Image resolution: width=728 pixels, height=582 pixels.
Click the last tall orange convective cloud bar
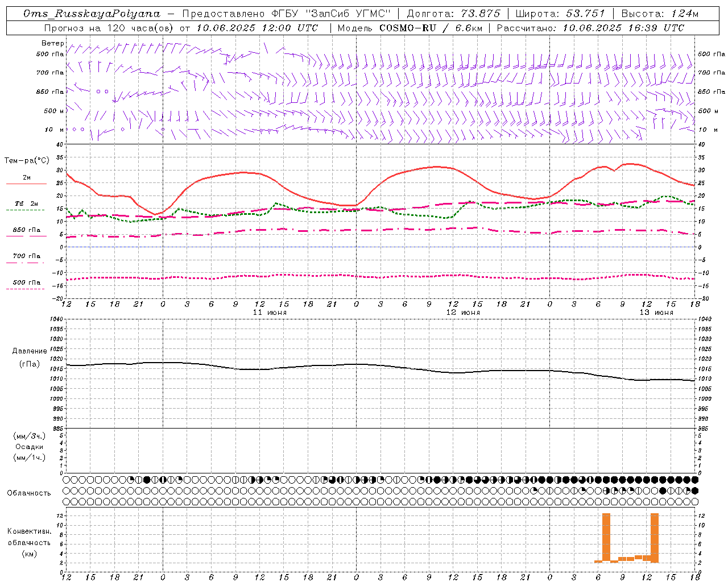[655, 538]
